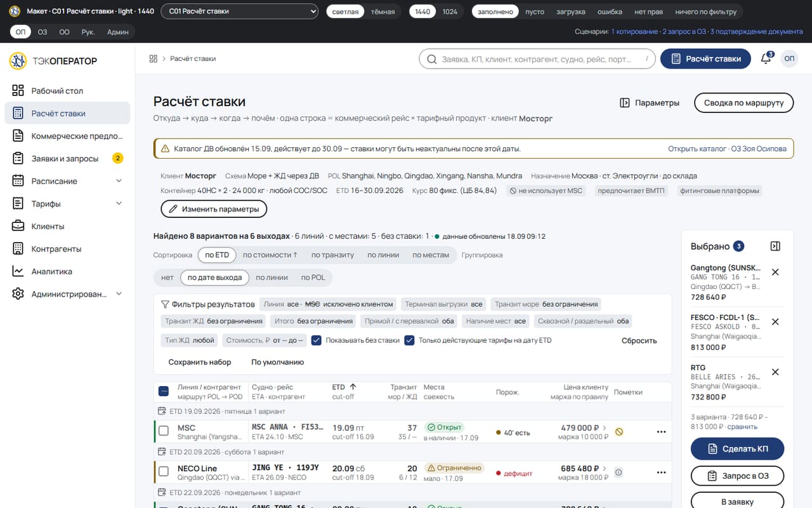Image resolution: width=812 pixels, height=508 pixels.
Task: Uncheck Только действующие тарифы на дату ETD
Action: coord(409,340)
